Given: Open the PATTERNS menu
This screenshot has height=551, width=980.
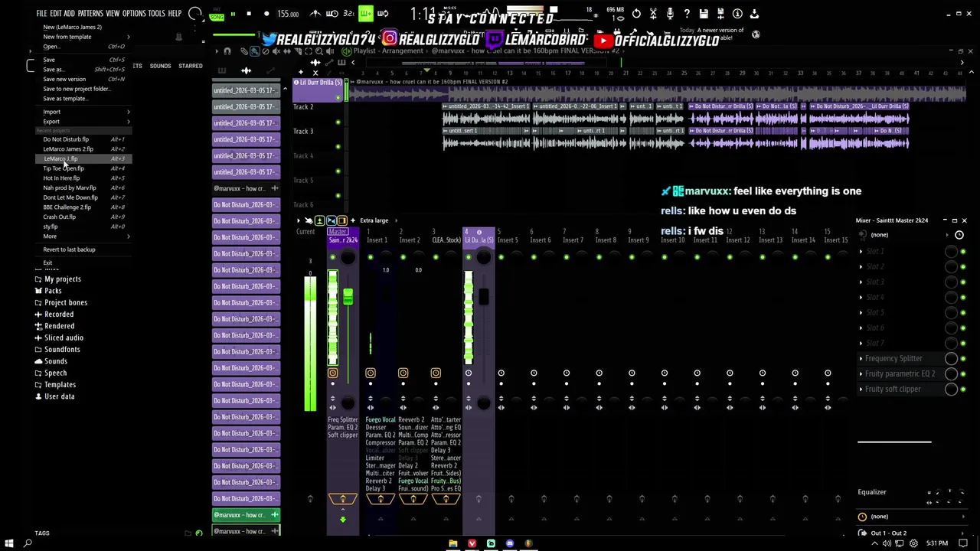Looking at the screenshot, I should [90, 14].
